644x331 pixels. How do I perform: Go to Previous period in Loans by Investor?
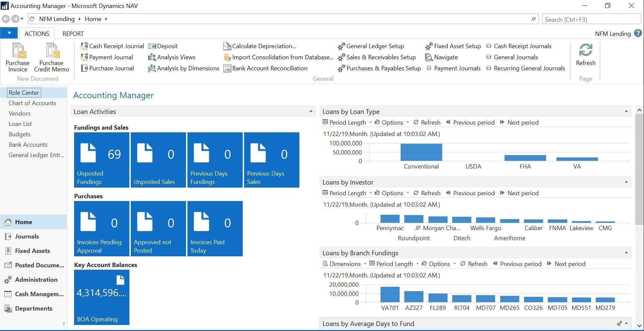coord(470,193)
